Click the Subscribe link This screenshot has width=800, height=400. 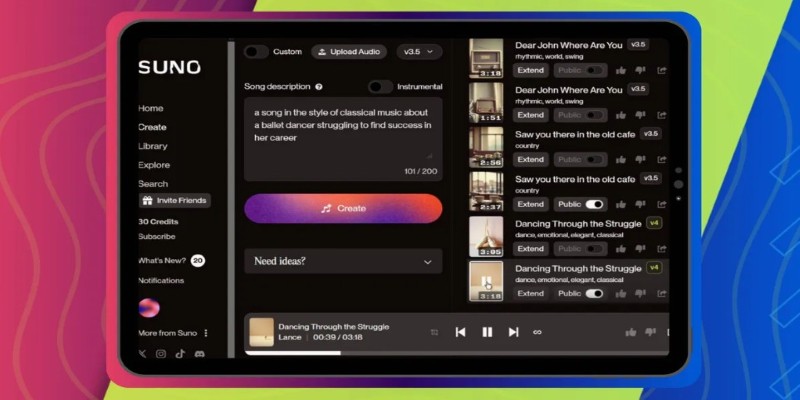(x=157, y=237)
